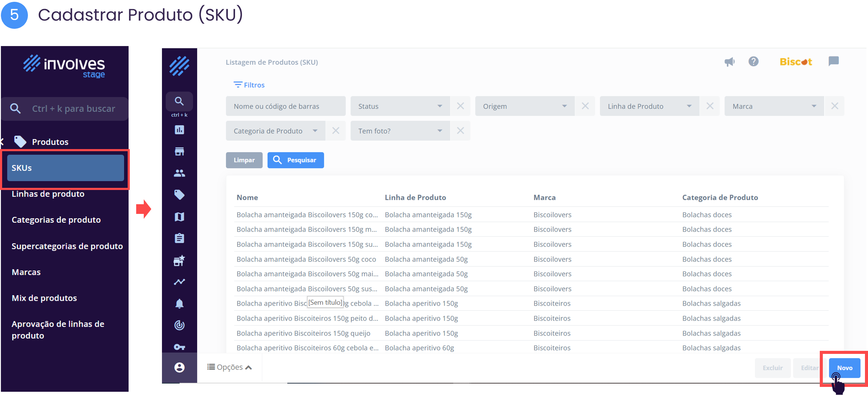Open the radar target icon in sidebar
Screen dimensions: 868x396
coord(179,325)
